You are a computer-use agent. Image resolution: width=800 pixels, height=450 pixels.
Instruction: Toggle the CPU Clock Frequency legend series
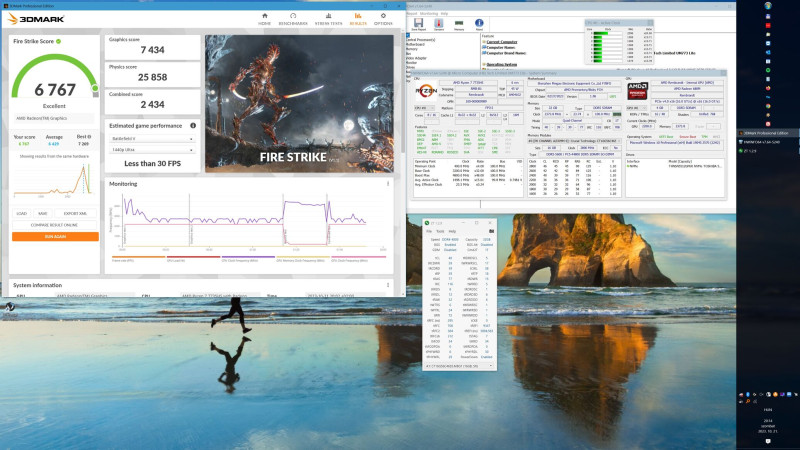tap(248, 259)
